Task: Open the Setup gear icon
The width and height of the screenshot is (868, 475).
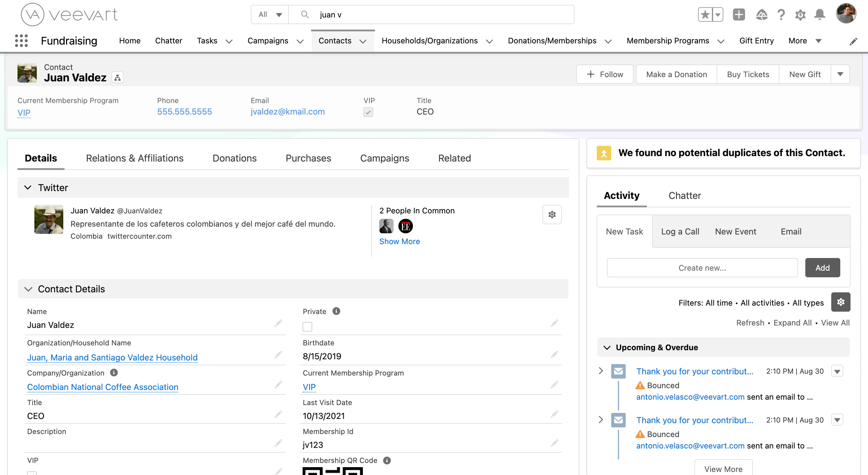Action: coord(800,14)
